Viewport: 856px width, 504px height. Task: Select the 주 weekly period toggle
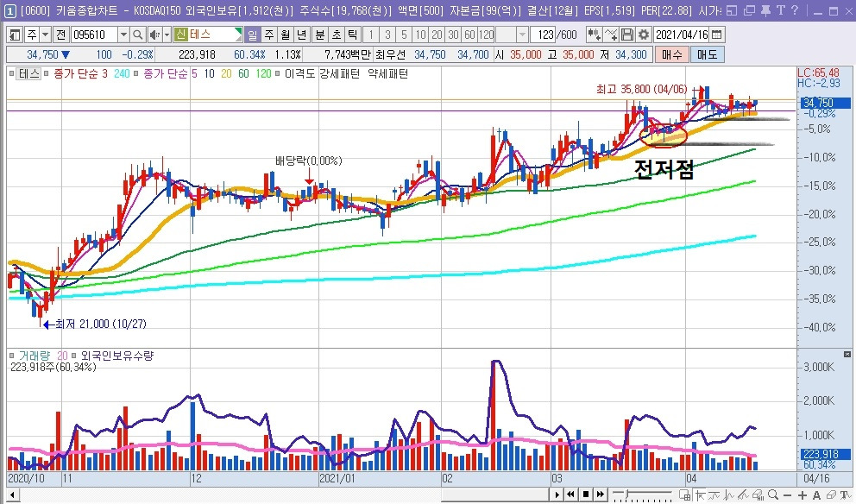pyautogui.click(x=269, y=35)
